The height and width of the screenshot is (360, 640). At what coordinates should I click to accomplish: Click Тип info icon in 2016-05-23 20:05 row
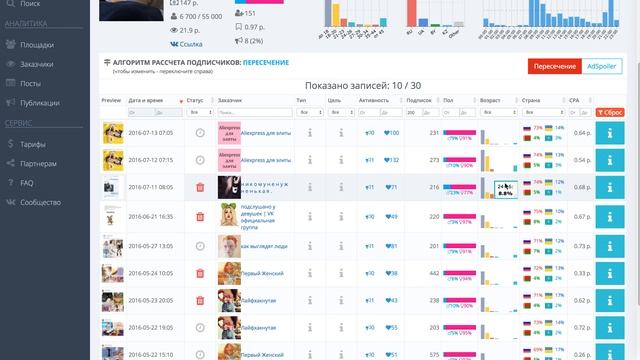tap(310, 300)
